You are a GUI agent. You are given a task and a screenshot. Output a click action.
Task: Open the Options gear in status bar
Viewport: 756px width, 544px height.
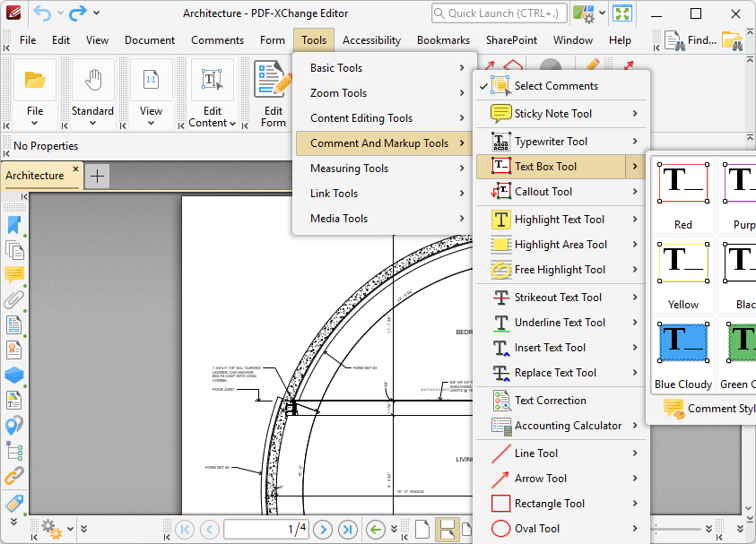point(51,529)
